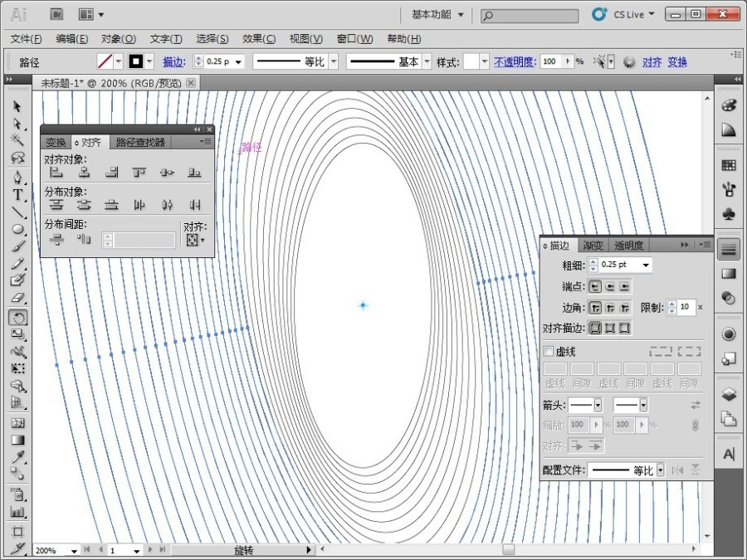Click the 变换 link in control bar

pos(677,62)
